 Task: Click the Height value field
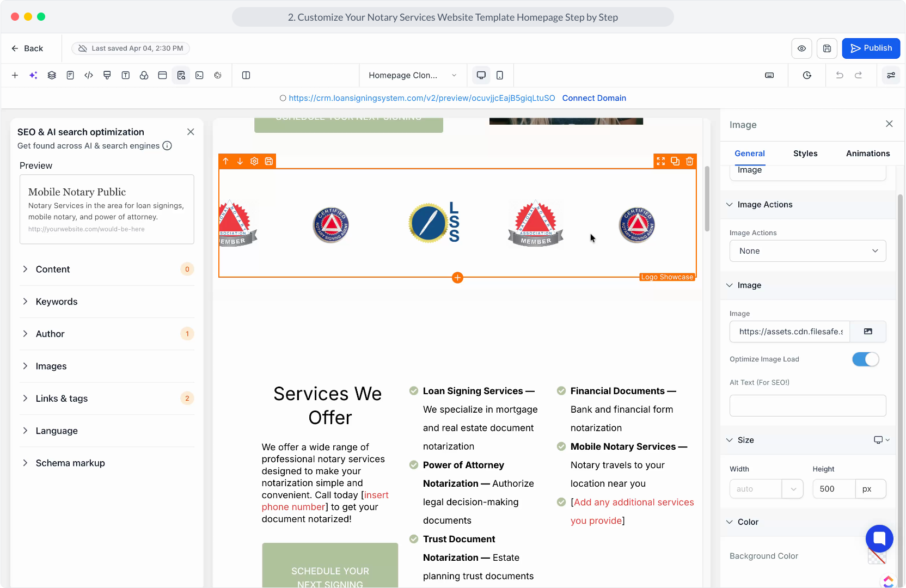tap(834, 489)
